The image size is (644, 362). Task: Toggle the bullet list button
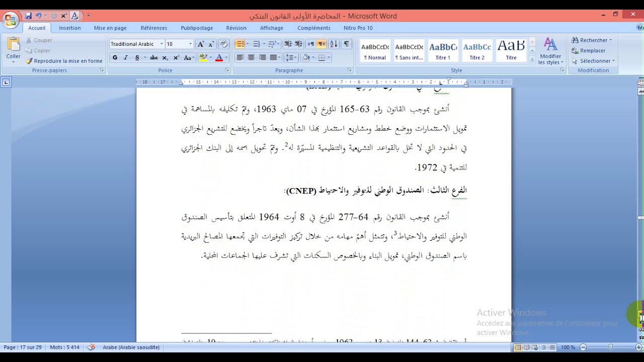(240, 44)
